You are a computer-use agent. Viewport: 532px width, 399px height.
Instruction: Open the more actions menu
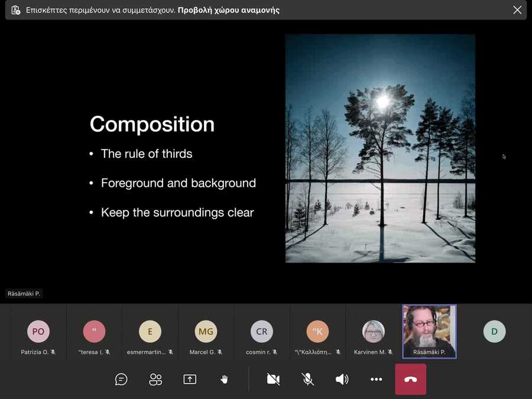pos(376,379)
